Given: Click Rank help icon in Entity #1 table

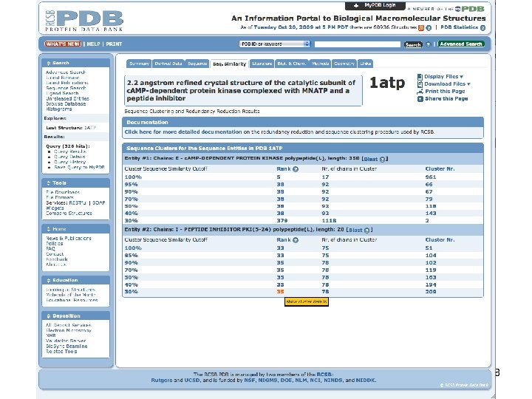Looking at the screenshot, I should 296,169.
